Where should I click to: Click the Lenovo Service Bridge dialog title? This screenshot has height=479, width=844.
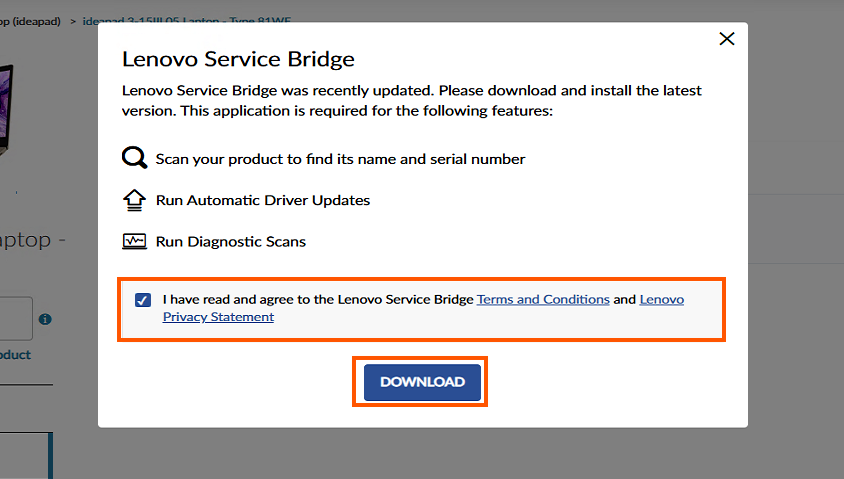pyautogui.click(x=238, y=59)
